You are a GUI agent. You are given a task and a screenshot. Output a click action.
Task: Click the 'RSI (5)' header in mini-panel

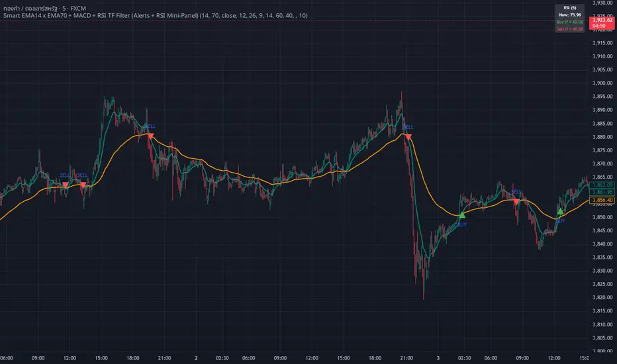570,8
